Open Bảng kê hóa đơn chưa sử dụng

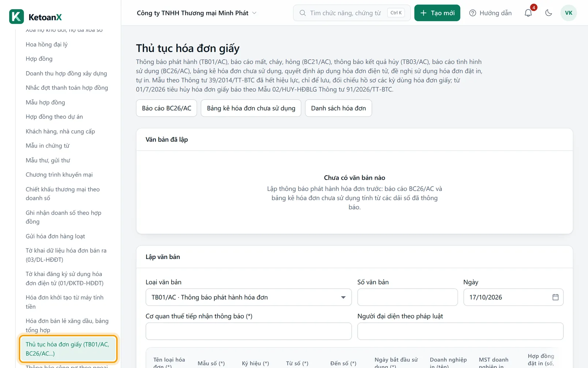[251, 108]
